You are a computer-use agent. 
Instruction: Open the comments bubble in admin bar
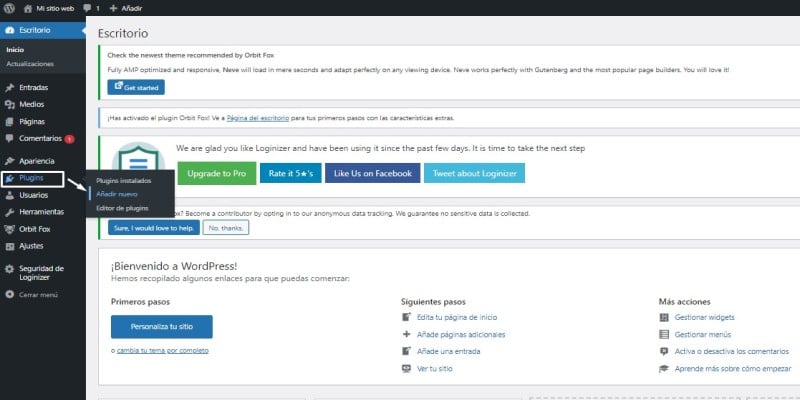pyautogui.click(x=87, y=8)
